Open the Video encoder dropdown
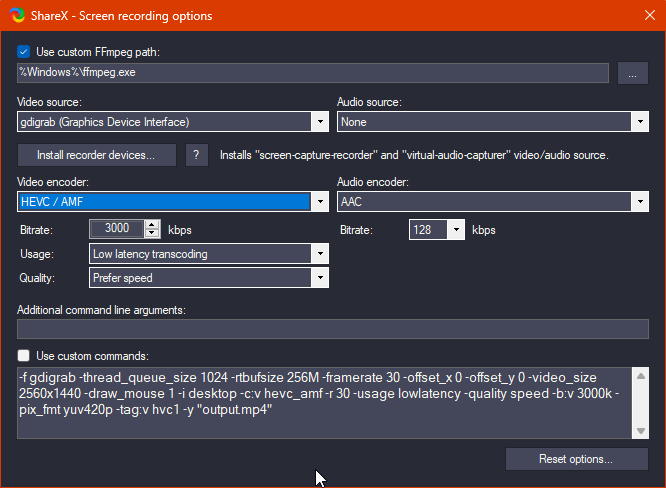The image size is (666, 488). coord(173,202)
